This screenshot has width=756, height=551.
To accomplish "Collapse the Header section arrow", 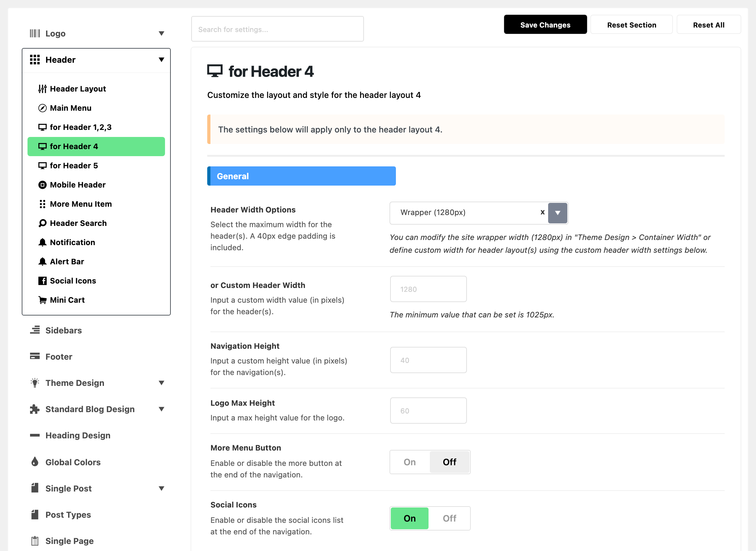I will [x=161, y=60].
